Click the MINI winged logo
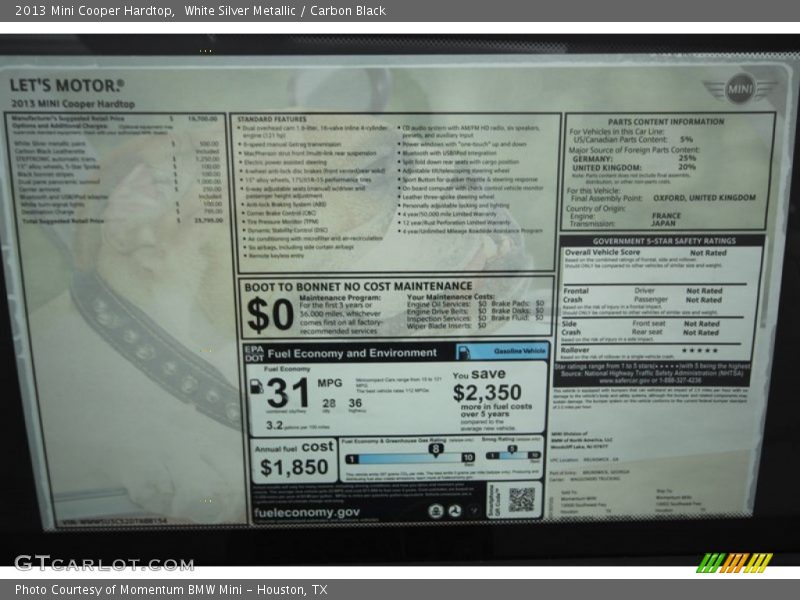 pyautogui.click(x=741, y=88)
